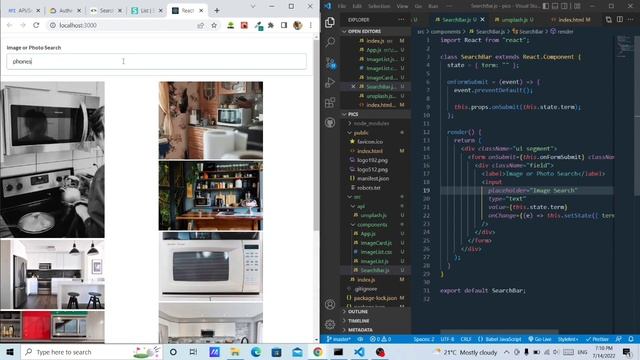Open manifest.json in the explorer tree

point(373,178)
